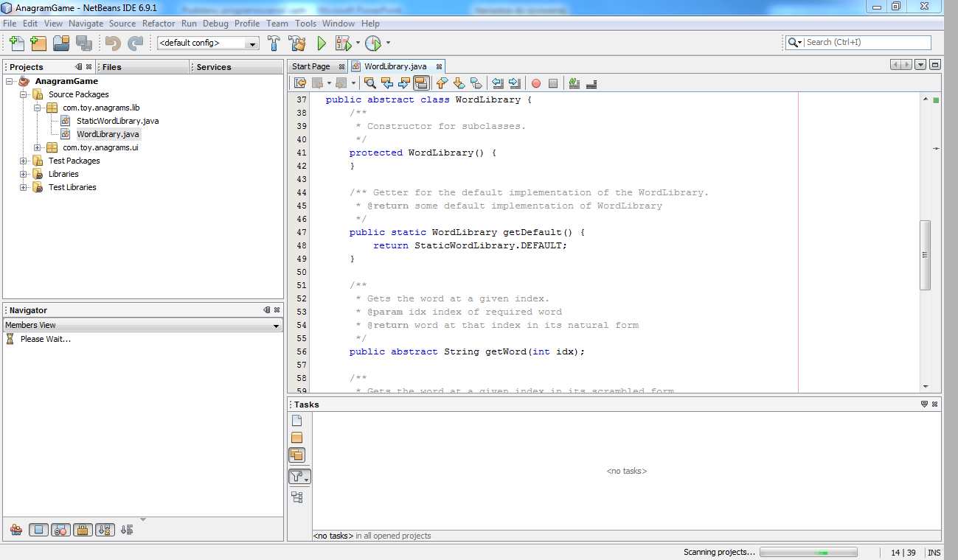The width and height of the screenshot is (958, 560).
Task: Open Debug Main Project dropdown arrow
Action: click(x=358, y=43)
